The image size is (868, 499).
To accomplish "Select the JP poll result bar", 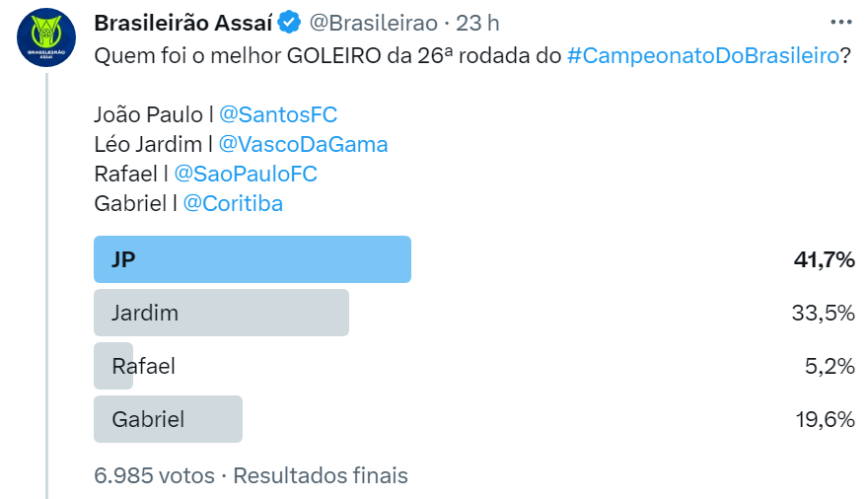I will click(x=252, y=259).
